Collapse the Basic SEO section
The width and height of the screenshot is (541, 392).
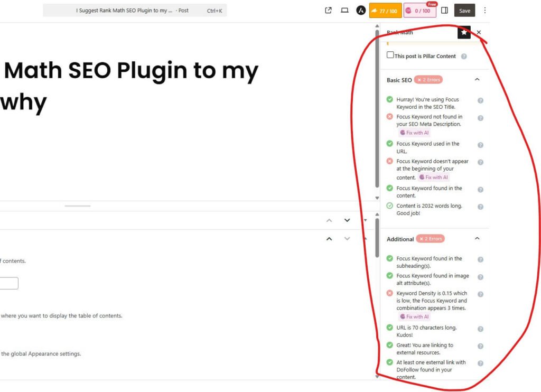coord(477,79)
